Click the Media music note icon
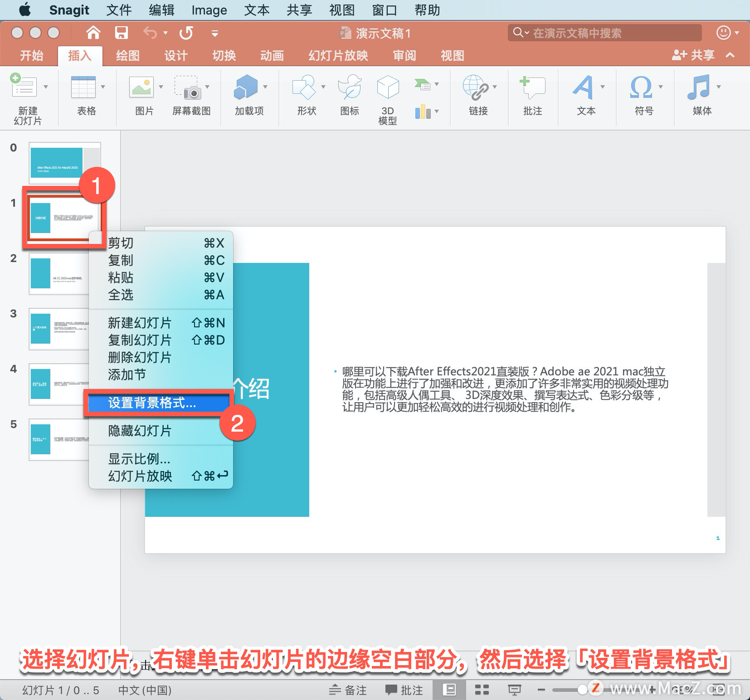The width and height of the screenshot is (750, 700). [x=699, y=87]
